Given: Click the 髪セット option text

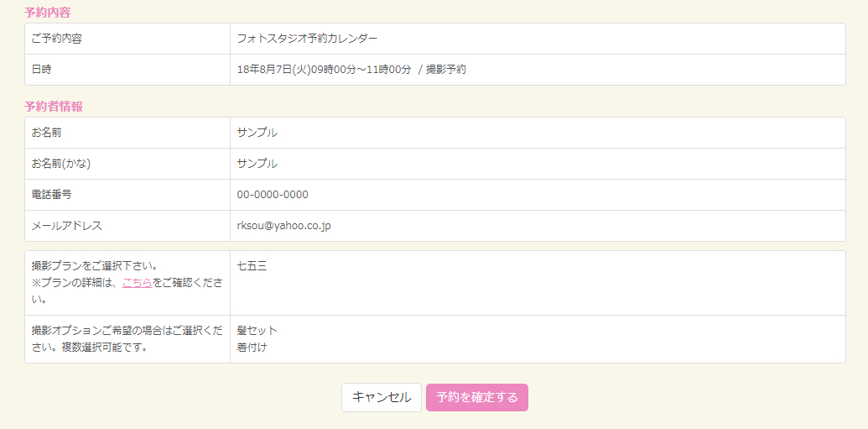Looking at the screenshot, I should point(257,331).
